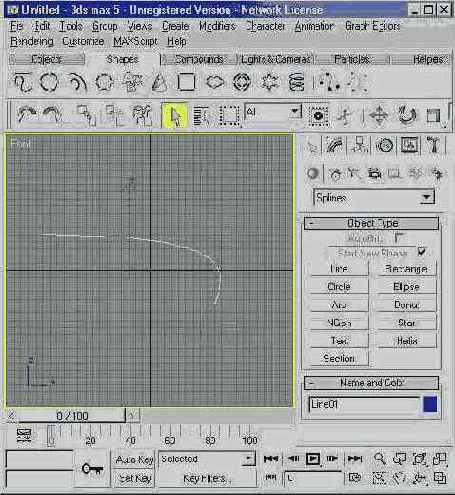This screenshot has width=455, height=495.
Task: Click the Rectangle object type button
Action: click(406, 268)
